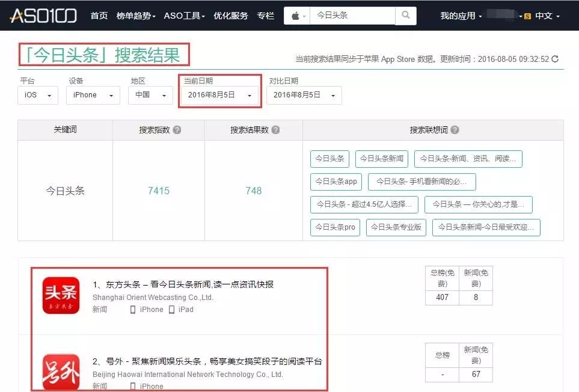Open the 东方头条 app title link
Image resolution: width=579 pixels, height=392 pixels.
183,284
